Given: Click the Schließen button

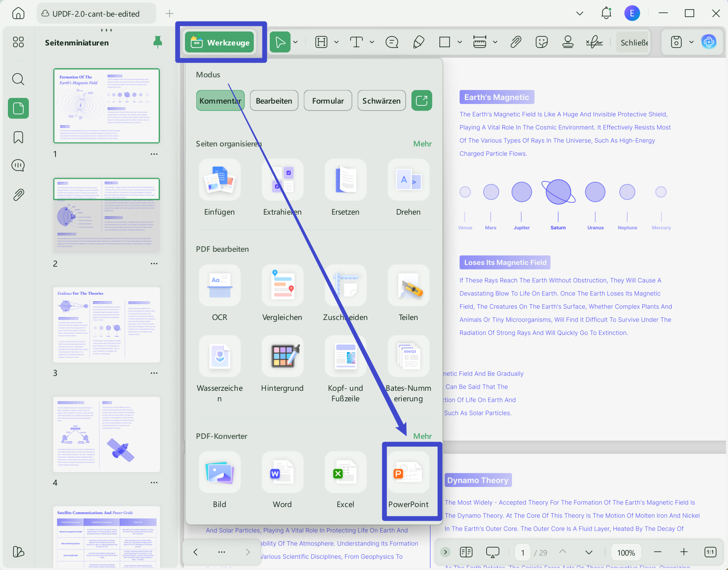Looking at the screenshot, I should click(633, 42).
